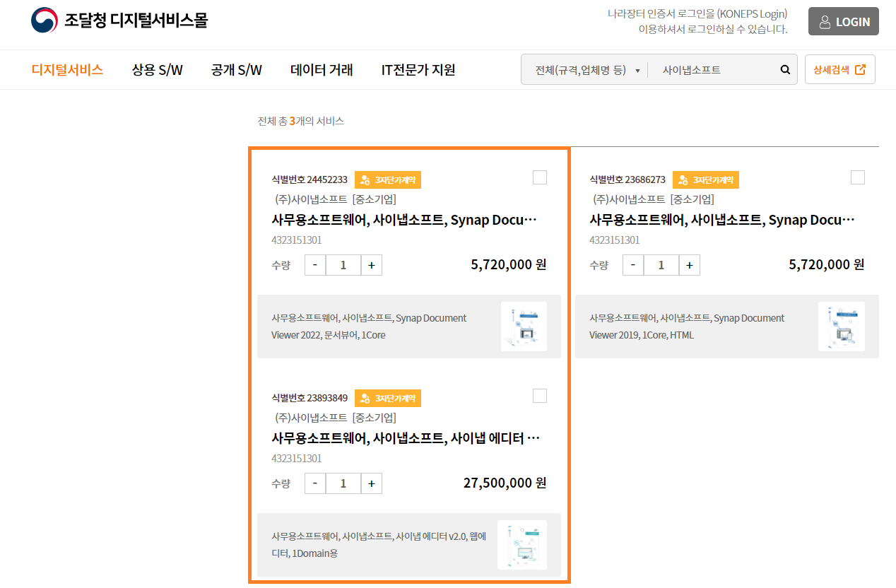Click 식별번호 23893849 text

(310, 398)
